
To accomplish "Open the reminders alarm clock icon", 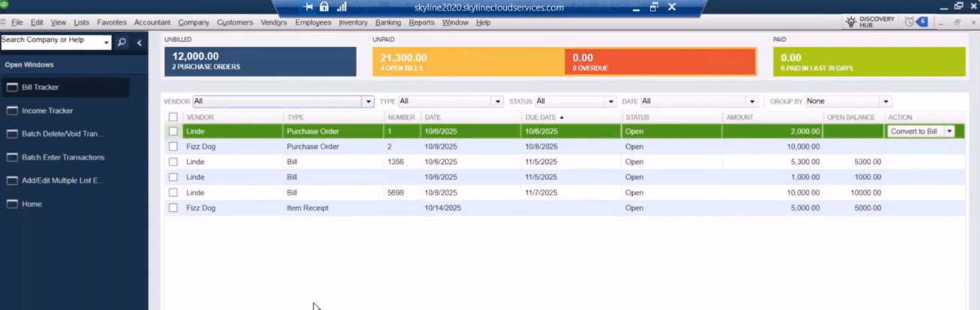I will point(910,22).
